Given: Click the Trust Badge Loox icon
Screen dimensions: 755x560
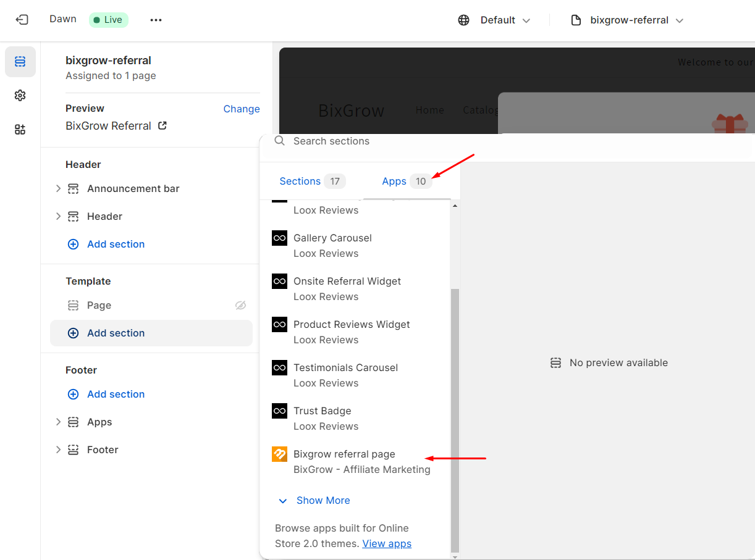Looking at the screenshot, I should [x=280, y=411].
